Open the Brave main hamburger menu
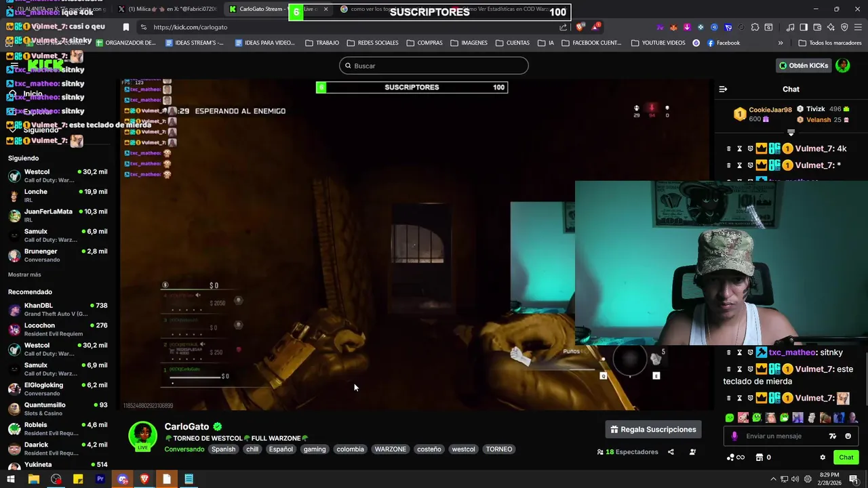 [x=858, y=27]
